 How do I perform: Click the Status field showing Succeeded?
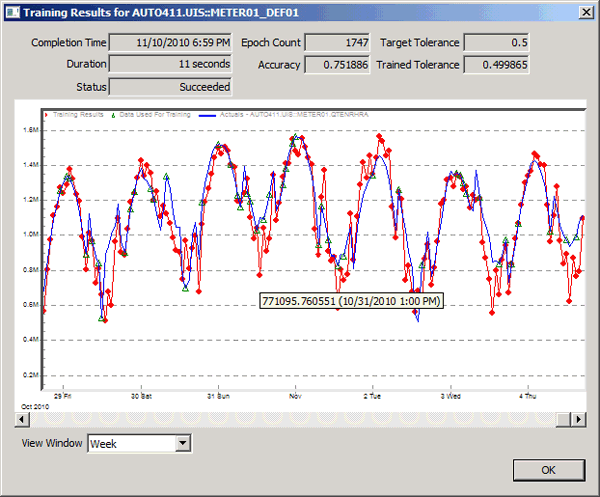pos(170,87)
